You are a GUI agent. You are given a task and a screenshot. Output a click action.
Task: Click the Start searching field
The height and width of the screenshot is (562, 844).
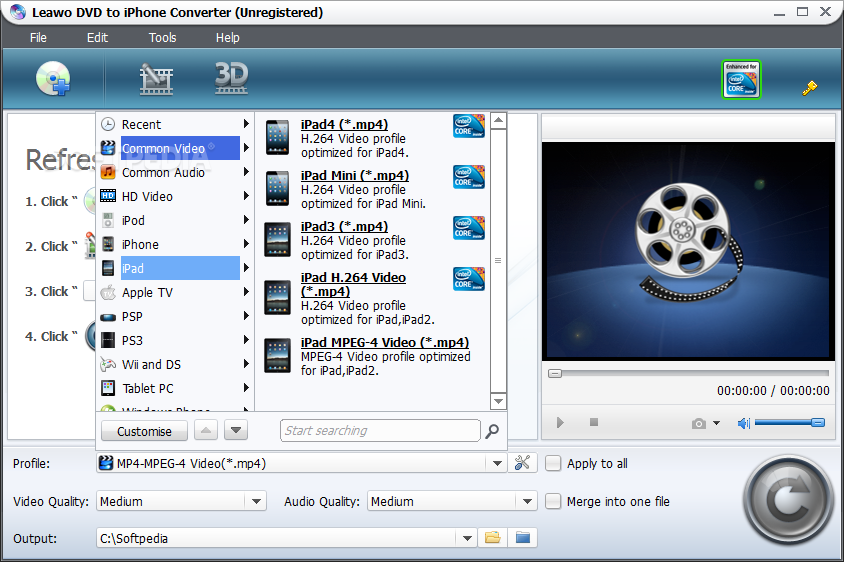pyautogui.click(x=380, y=431)
